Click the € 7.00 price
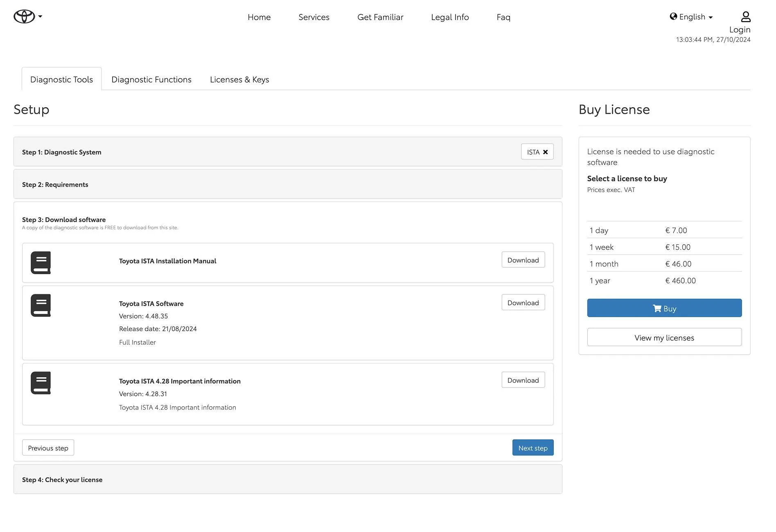776x532 pixels. [676, 230]
